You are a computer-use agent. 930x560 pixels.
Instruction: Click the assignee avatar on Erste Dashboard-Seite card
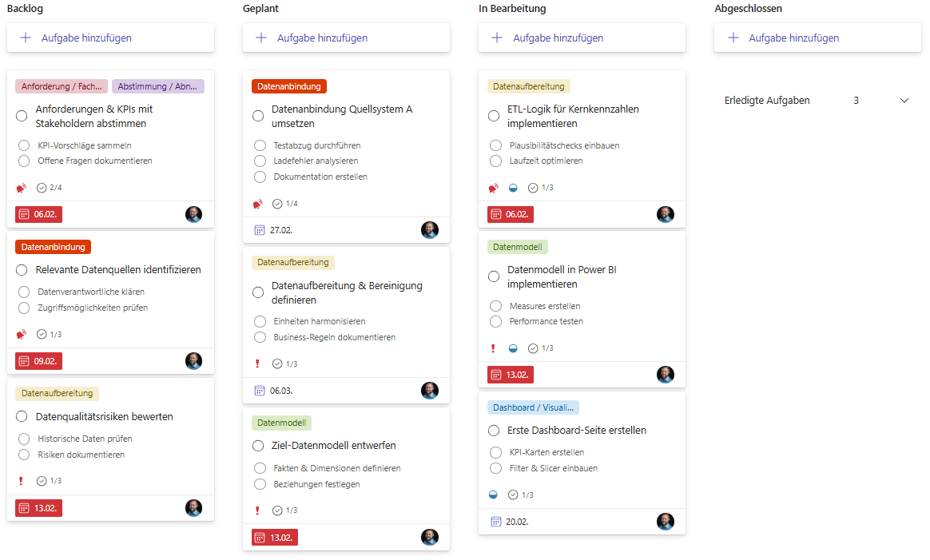click(x=665, y=522)
